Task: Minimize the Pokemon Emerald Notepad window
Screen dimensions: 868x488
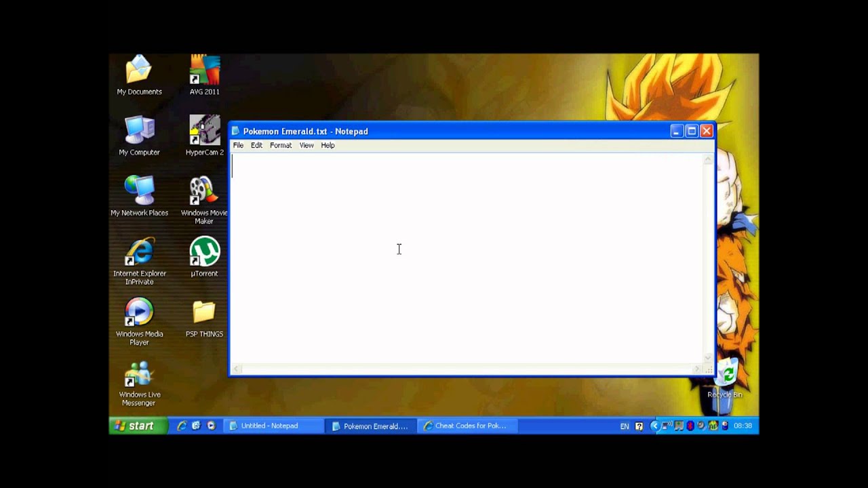Action: (677, 131)
